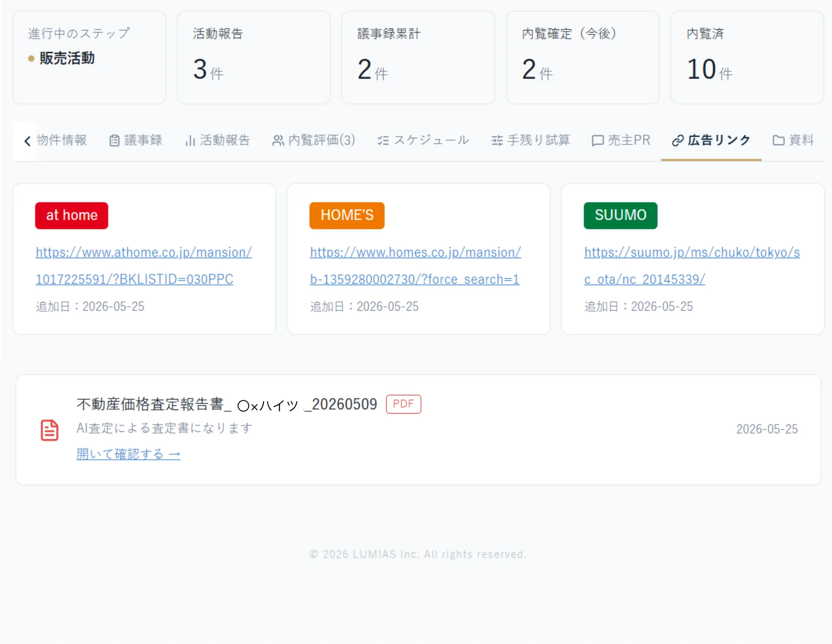The height and width of the screenshot is (644, 832).
Task: Open the 手残り試算 tab
Action: [531, 140]
